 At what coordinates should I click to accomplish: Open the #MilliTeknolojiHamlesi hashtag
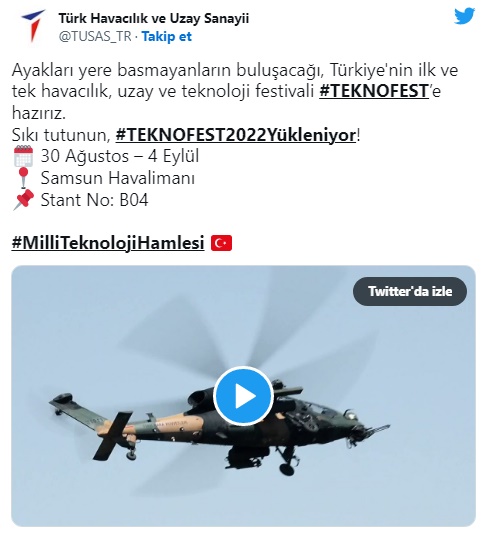108,243
